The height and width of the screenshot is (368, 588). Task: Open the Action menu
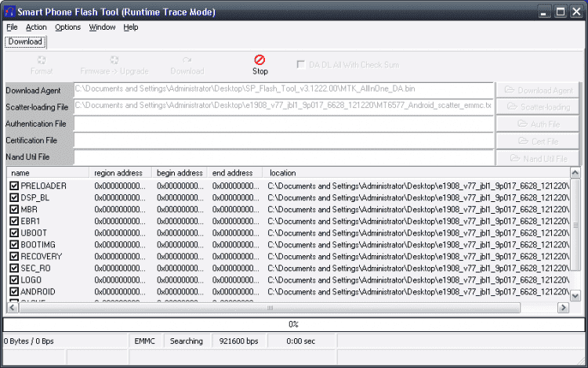point(36,27)
